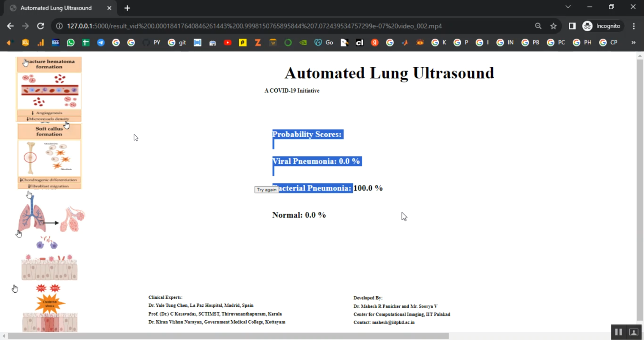Click the horizontal scrollbar at page bottom
Viewport: 644px width, 340px height.
coord(228,336)
